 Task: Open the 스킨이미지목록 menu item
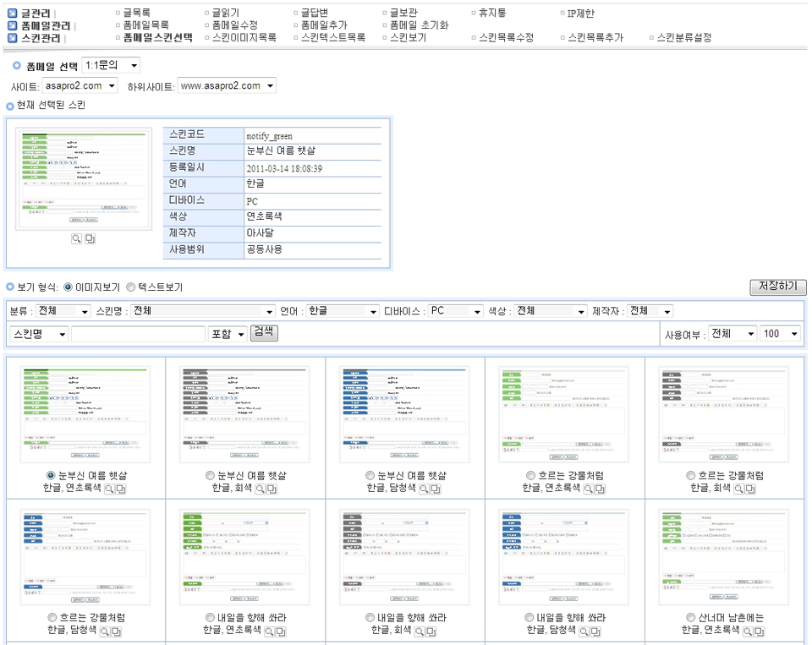(x=244, y=38)
